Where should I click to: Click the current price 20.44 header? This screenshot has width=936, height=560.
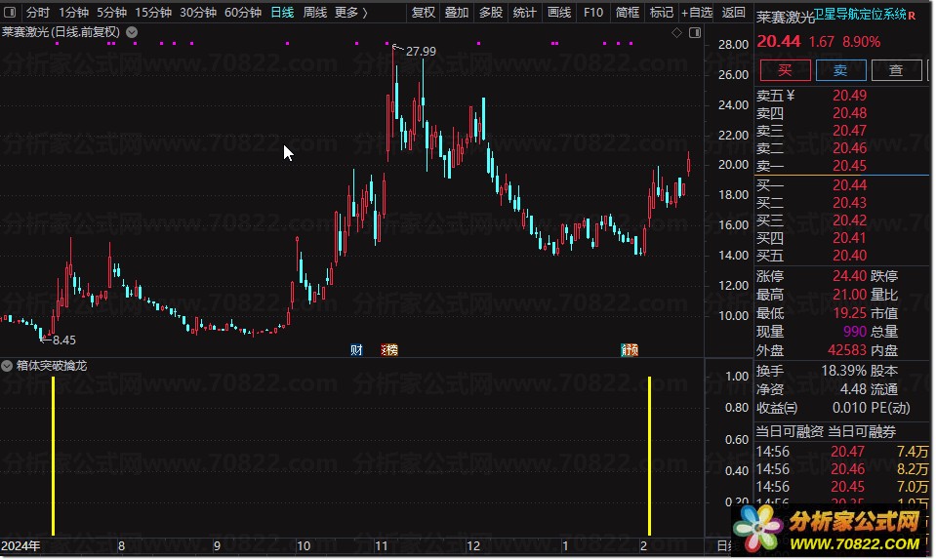779,41
